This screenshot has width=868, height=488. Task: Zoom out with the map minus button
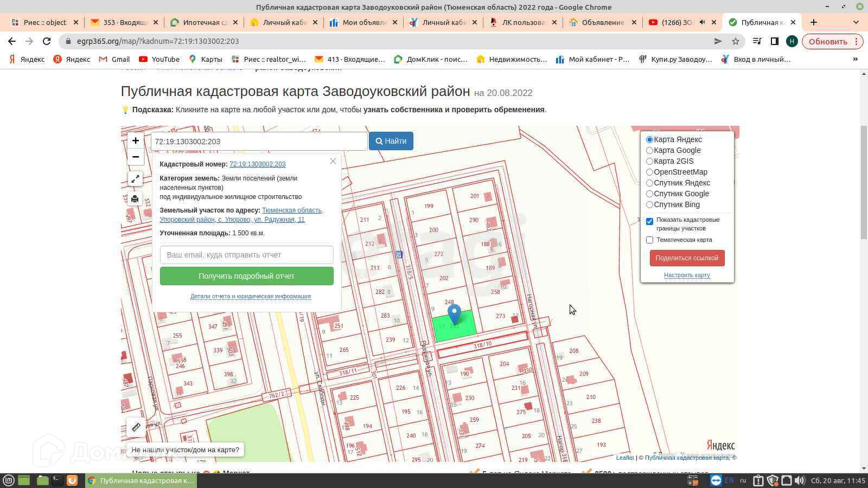[135, 157]
